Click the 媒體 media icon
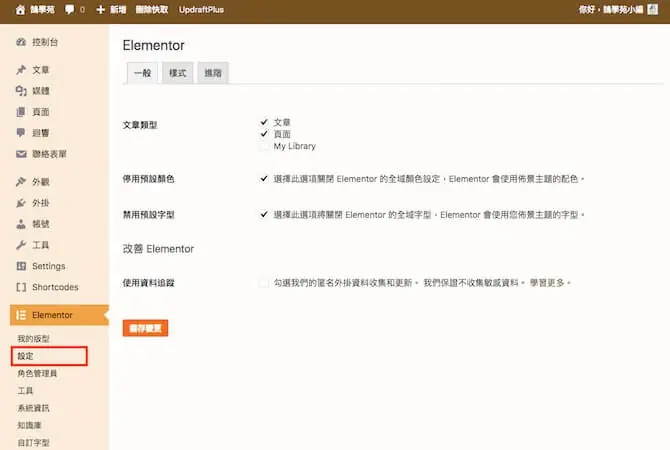Screen dimensions: 670x450 point(21,91)
